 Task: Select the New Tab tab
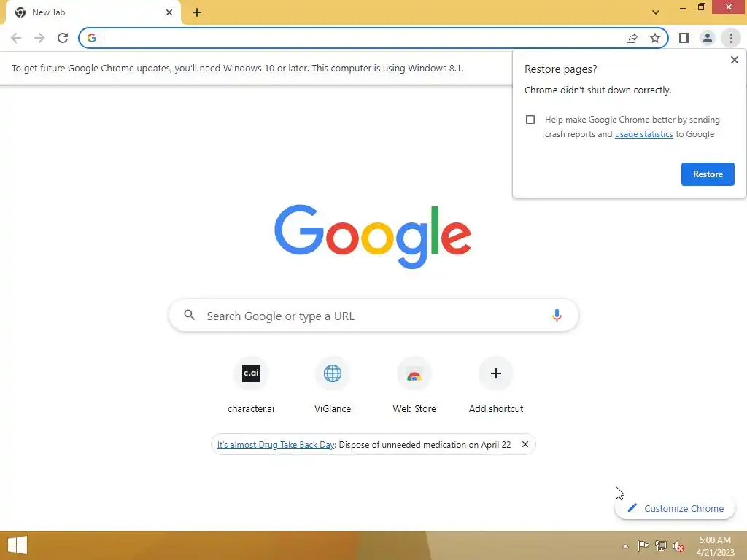[93, 12]
